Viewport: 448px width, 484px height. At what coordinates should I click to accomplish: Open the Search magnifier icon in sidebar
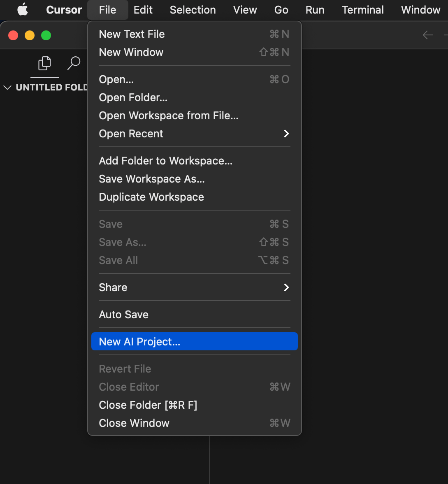(74, 64)
